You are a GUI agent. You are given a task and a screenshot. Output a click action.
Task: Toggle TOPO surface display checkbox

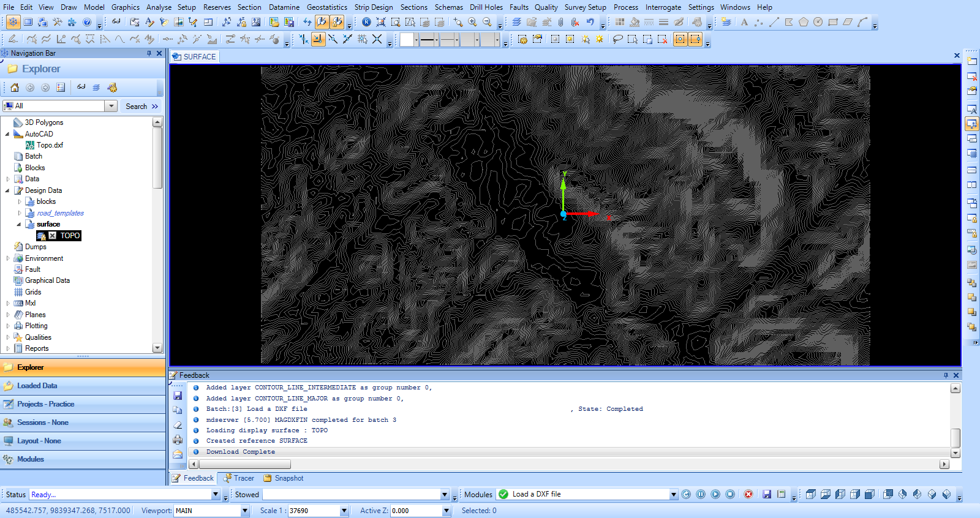(x=53, y=236)
